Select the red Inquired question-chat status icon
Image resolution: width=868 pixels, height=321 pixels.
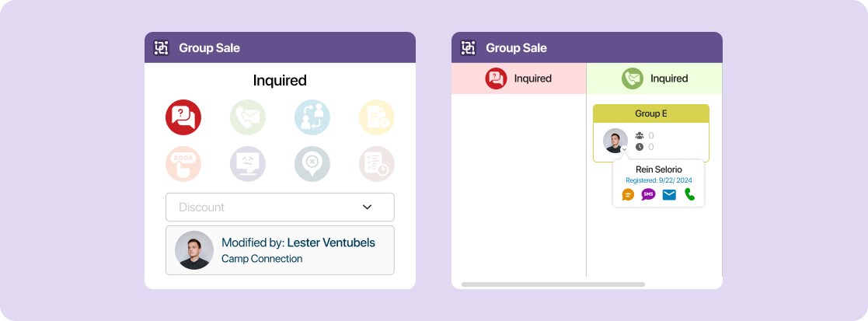[183, 117]
